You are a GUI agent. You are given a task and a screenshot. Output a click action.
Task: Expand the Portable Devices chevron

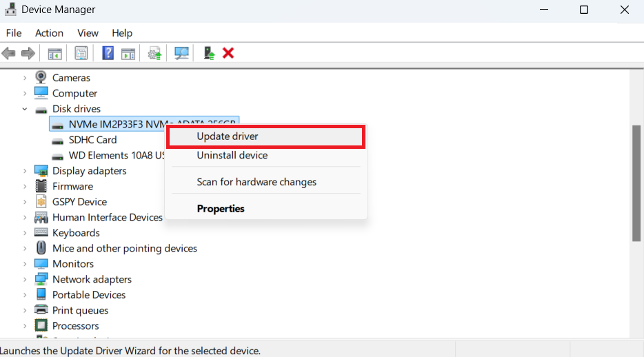pyautogui.click(x=25, y=294)
